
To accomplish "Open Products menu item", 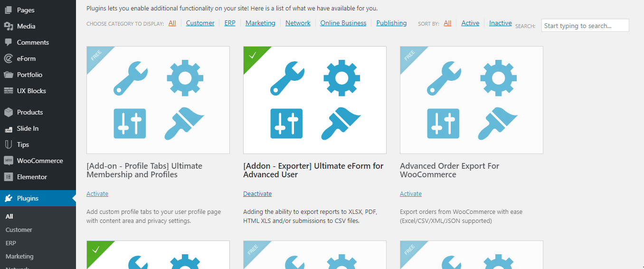I will (x=38, y=112).
